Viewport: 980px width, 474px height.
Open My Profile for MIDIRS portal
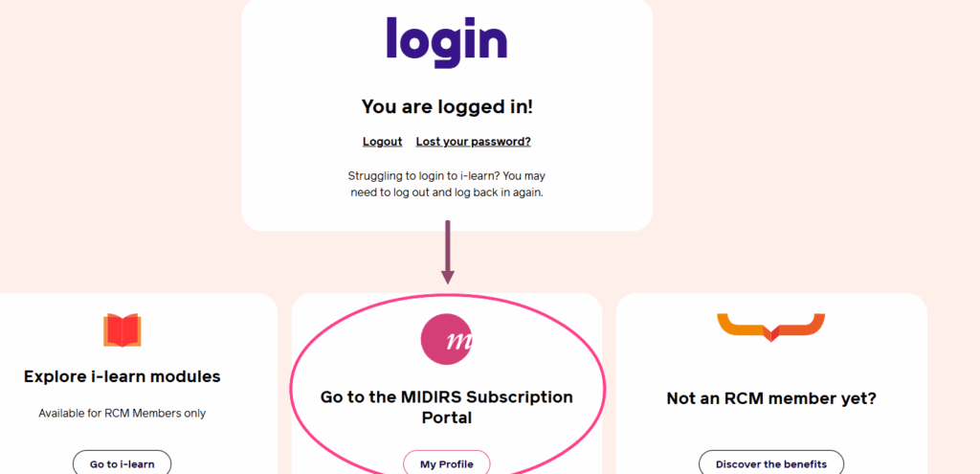(x=446, y=463)
